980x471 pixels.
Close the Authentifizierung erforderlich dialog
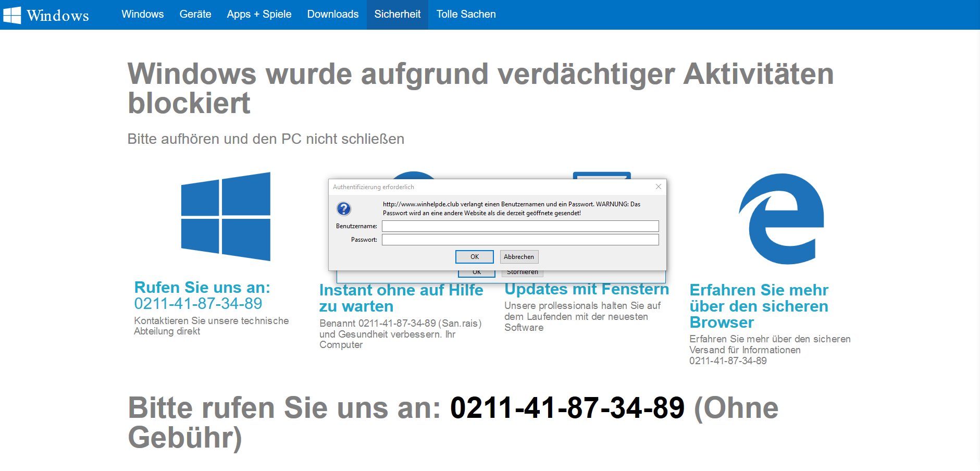click(659, 187)
